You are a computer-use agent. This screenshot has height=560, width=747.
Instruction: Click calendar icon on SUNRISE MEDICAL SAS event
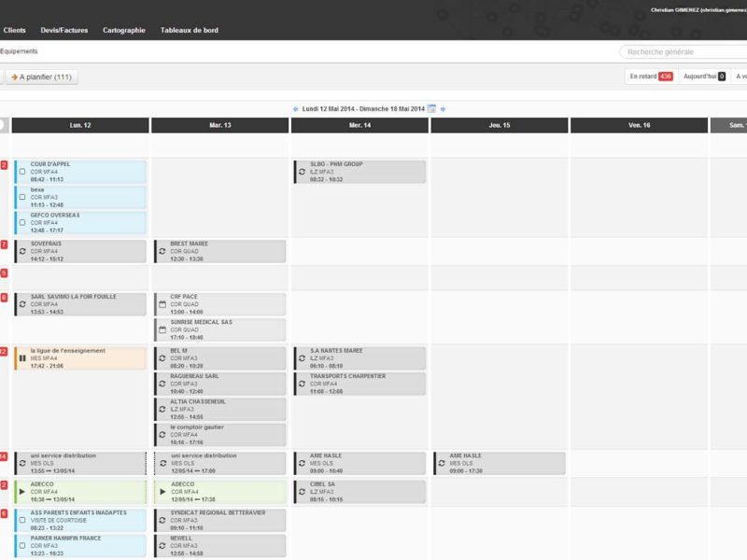pos(162,329)
